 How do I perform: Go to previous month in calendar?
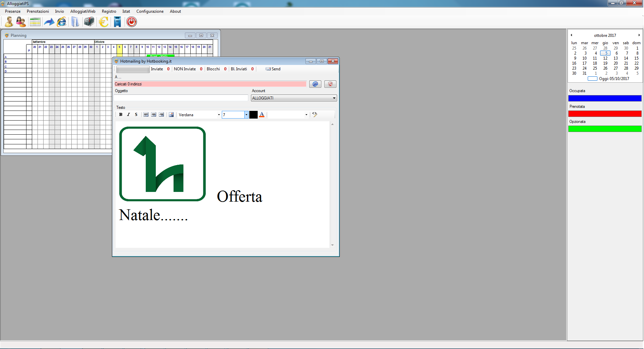(571, 35)
